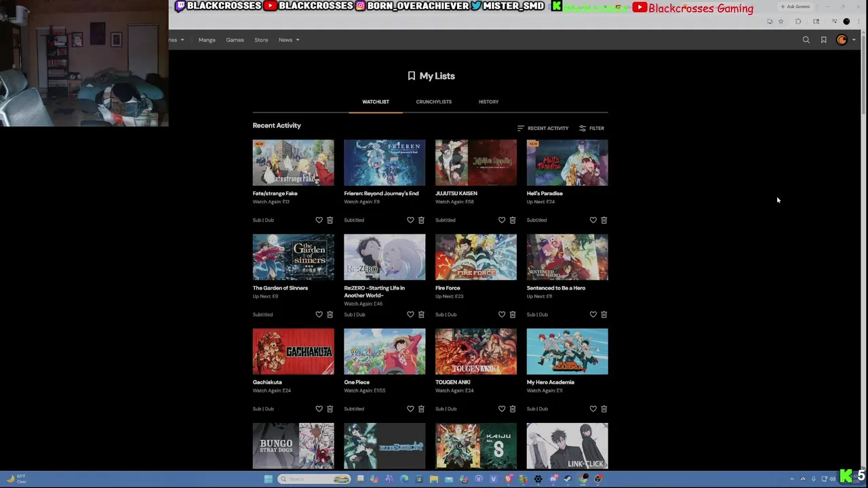Open File Explorer from the taskbar
The image size is (868, 488).
(434, 479)
